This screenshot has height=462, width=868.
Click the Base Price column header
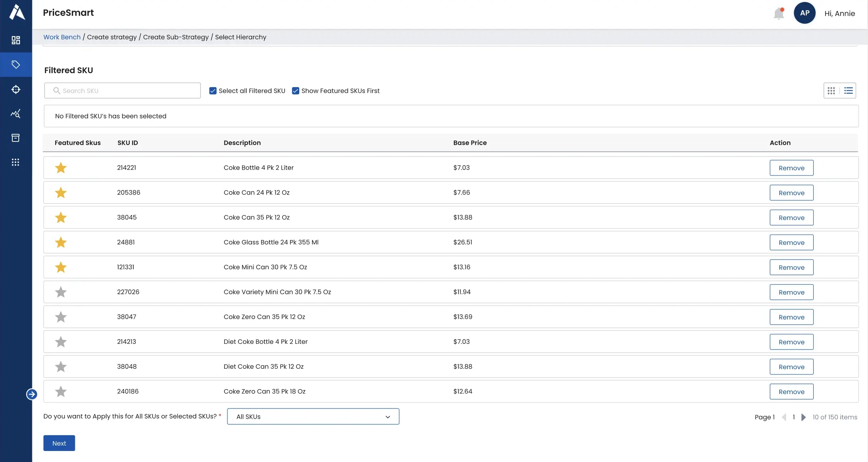tap(470, 143)
